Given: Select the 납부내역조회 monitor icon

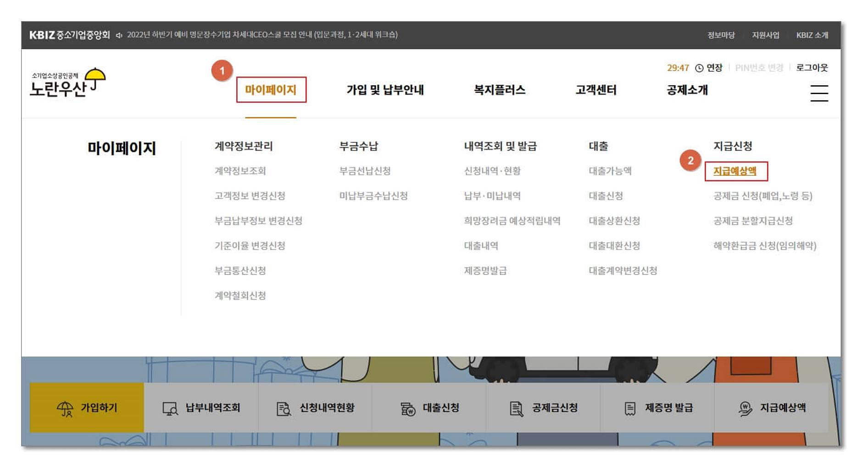Looking at the screenshot, I should [x=170, y=408].
